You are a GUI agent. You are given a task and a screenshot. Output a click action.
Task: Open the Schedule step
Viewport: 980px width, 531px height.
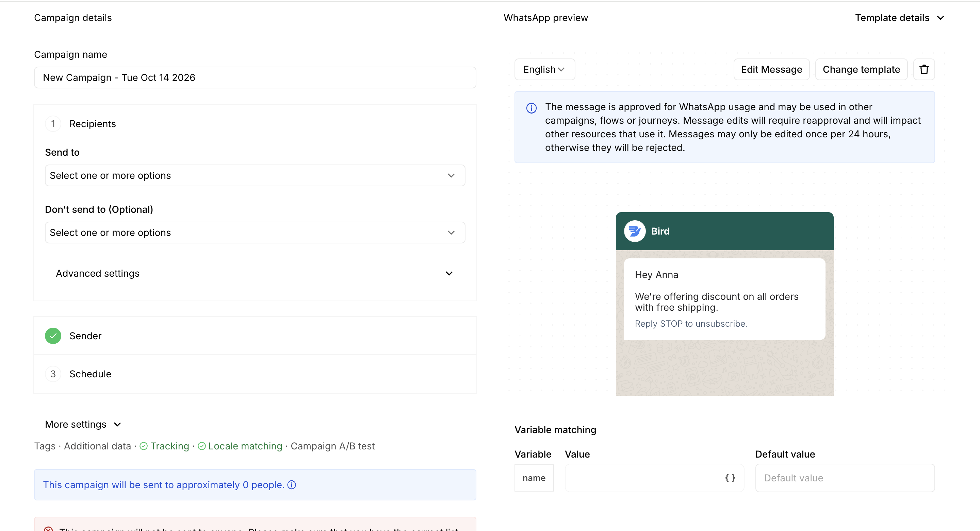pos(90,374)
